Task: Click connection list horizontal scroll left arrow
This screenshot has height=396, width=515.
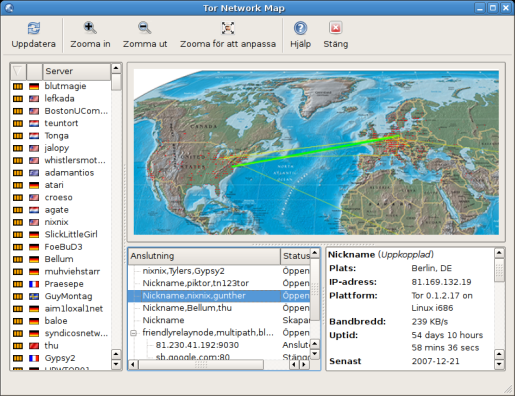Action: [x=133, y=365]
